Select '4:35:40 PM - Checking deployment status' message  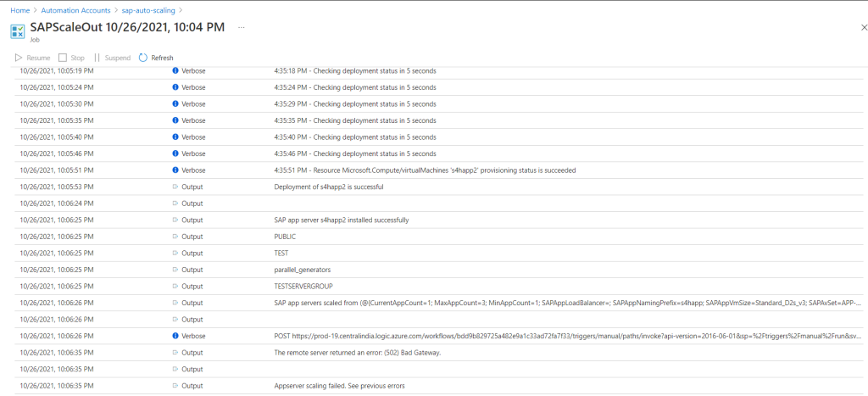[x=355, y=137]
